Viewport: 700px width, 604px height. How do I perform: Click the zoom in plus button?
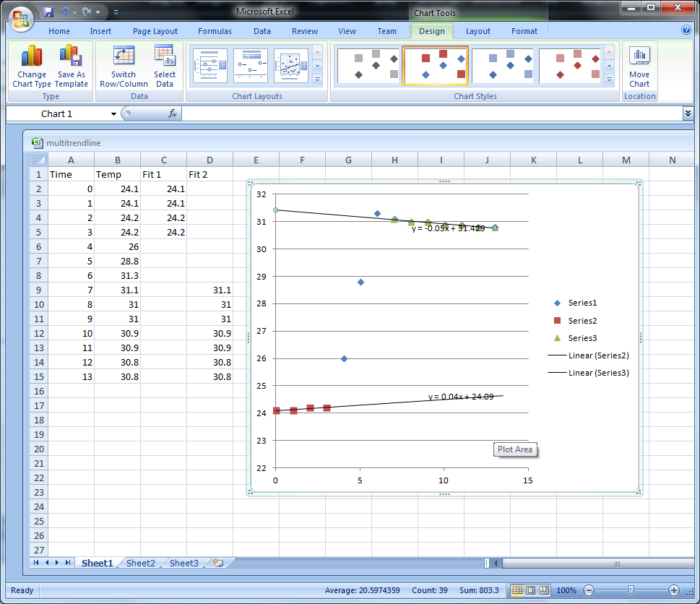[674, 590]
